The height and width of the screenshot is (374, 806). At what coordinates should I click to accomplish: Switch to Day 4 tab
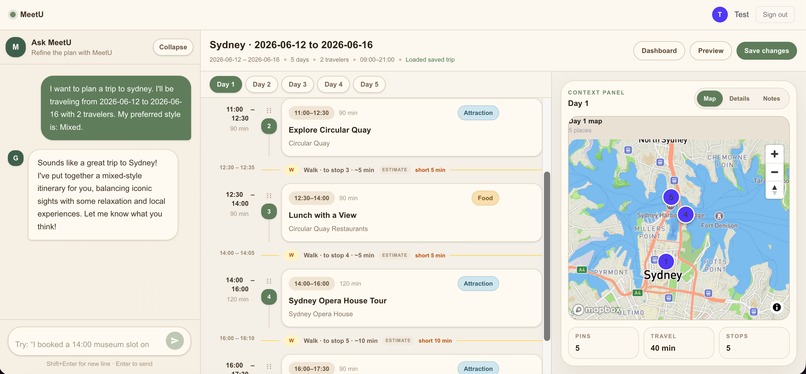[333, 84]
